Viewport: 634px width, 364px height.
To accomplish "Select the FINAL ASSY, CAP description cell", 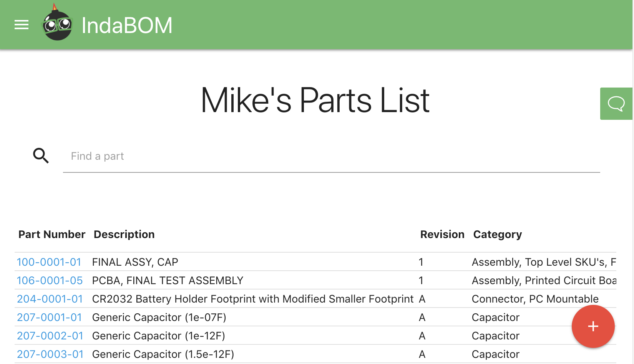I will tap(135, 262).
